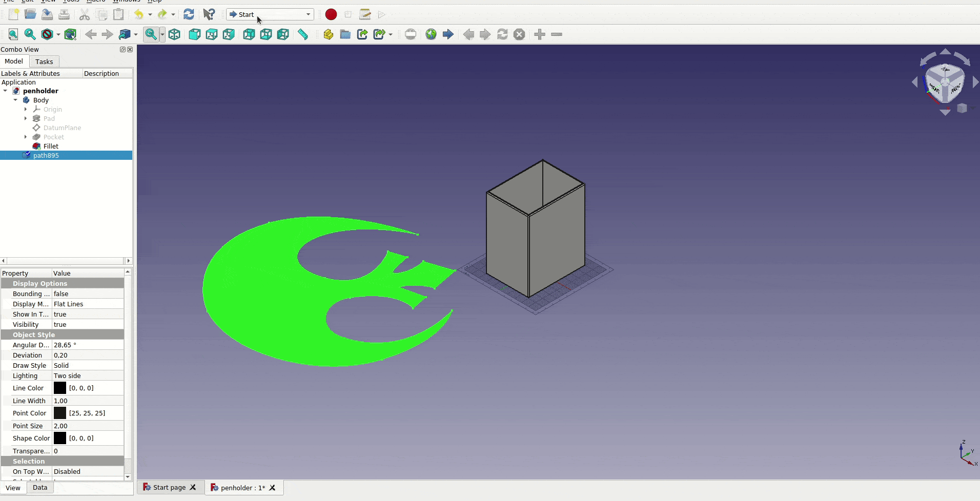Open the Redo history dropdown arrow
Viewport: 980px width, 501px height.
pyautogui.click(x=173, y=14)
